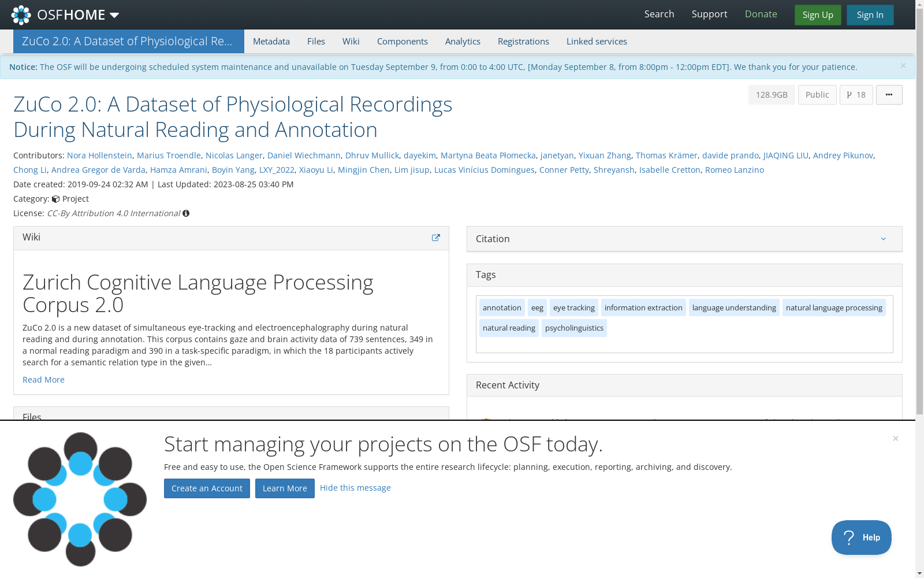Open the Registrations tab
Image resolution: width=924 pixels, height=578 pixels.
coord(523,41)
